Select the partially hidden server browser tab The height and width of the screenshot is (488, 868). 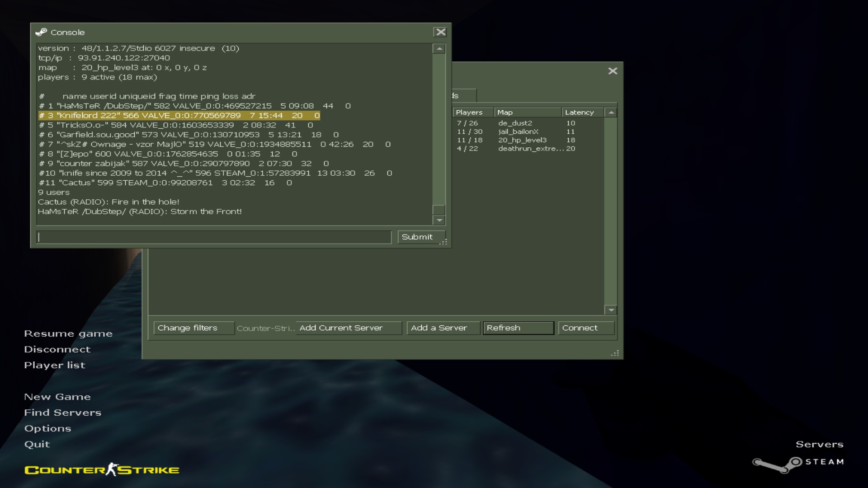coord(463,95)
